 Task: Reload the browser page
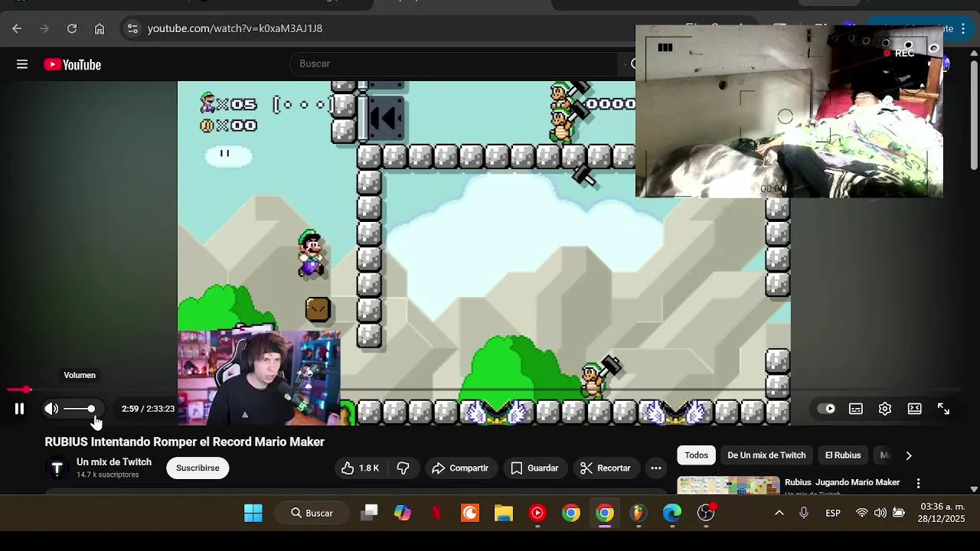[72, 28]
